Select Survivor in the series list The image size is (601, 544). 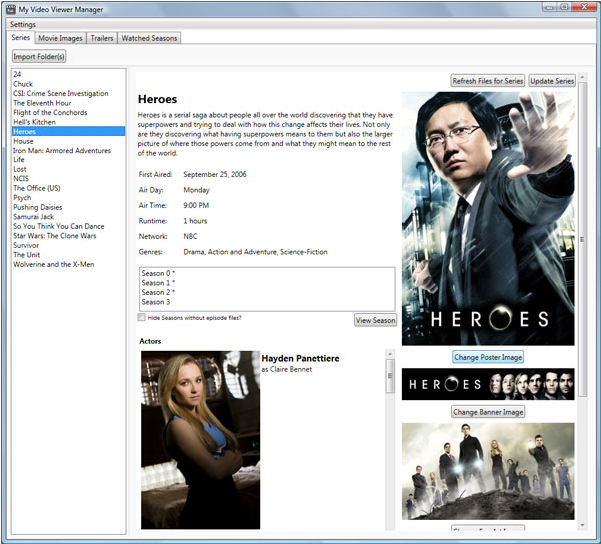tap(68, 245)
